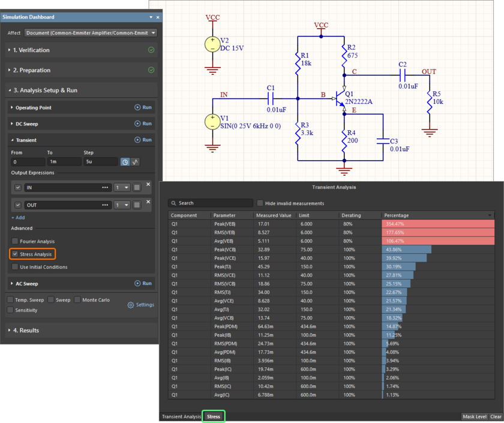This screenshot has height=423, width=504.
Task: Open Settings via the gear icon
Action: click(131, 305)
